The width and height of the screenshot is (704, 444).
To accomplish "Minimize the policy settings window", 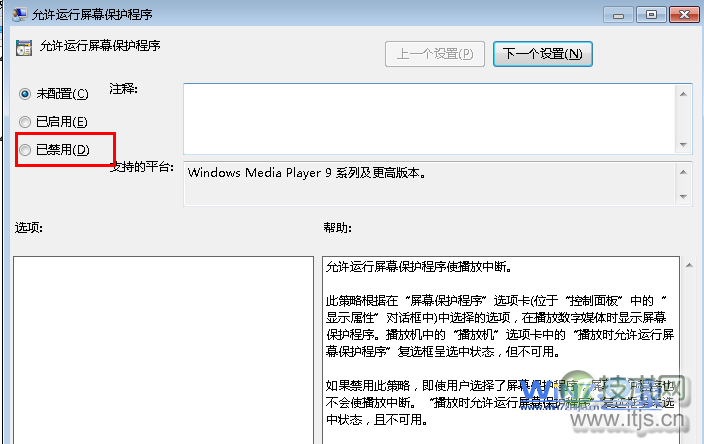I will point(618,15).
